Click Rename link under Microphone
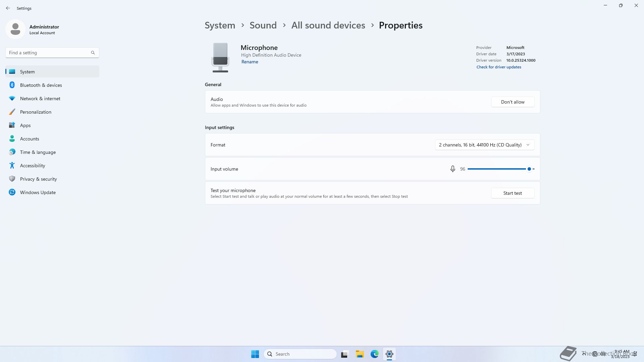This screenshot has width=644, height=362. tap(250, 62)
